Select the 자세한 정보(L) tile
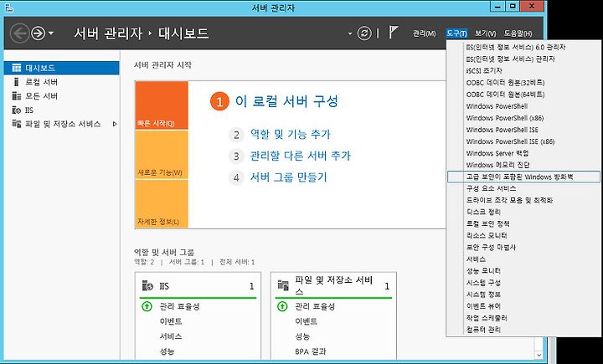Viewport: 603px width, 364px height. click(x=162, y=204)
